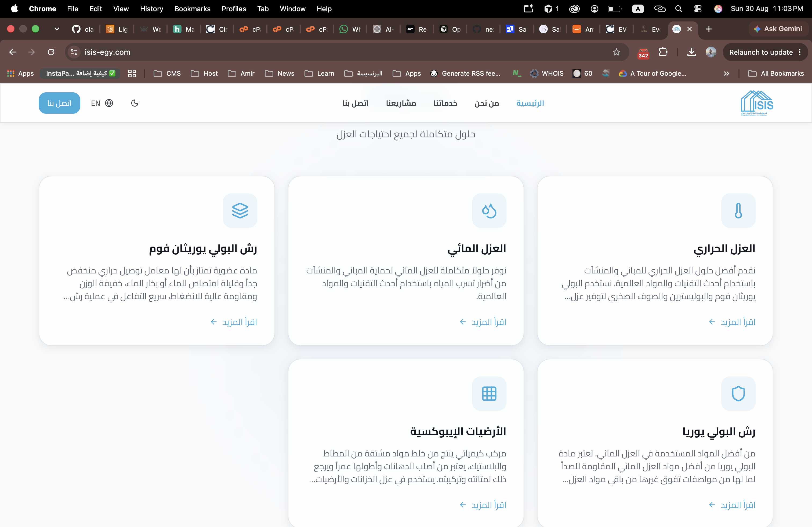
Task: Open Chrome downloads
Action: pyautogui.click(x=691, y=52)
